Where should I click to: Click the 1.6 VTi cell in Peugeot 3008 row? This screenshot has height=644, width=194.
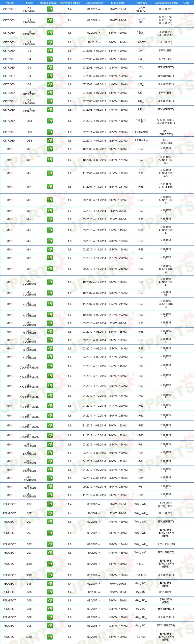tap(141, 564)
